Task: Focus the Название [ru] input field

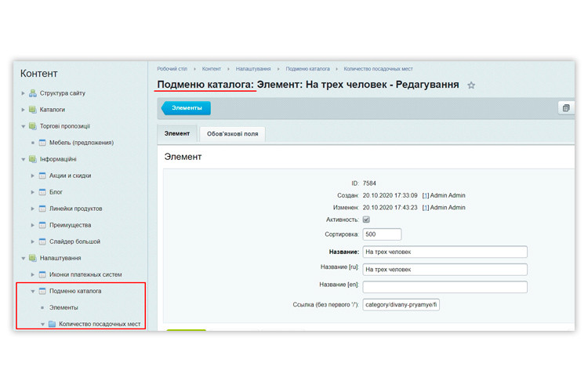Action: pos(445,270)
